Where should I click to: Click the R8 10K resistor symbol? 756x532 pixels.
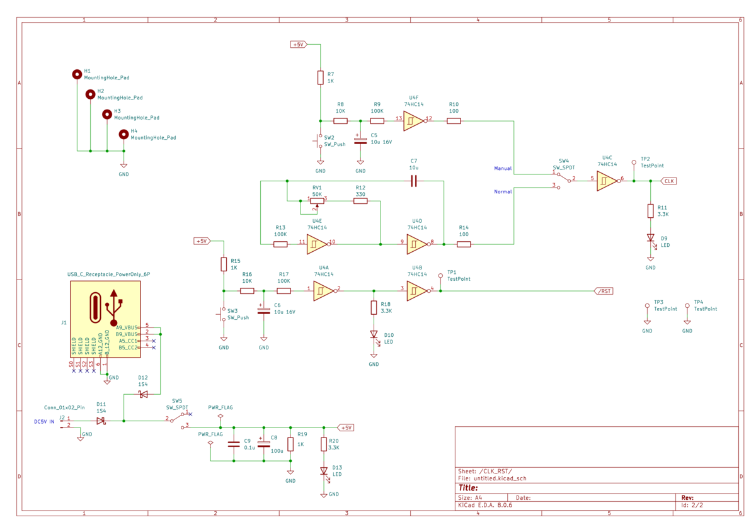coord(340,120)
